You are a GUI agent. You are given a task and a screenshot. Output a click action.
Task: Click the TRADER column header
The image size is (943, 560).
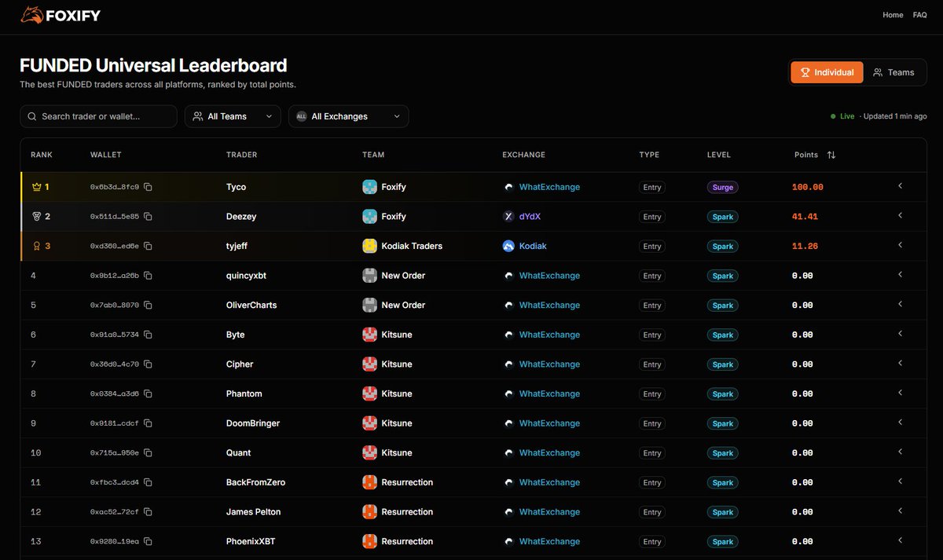241,155
